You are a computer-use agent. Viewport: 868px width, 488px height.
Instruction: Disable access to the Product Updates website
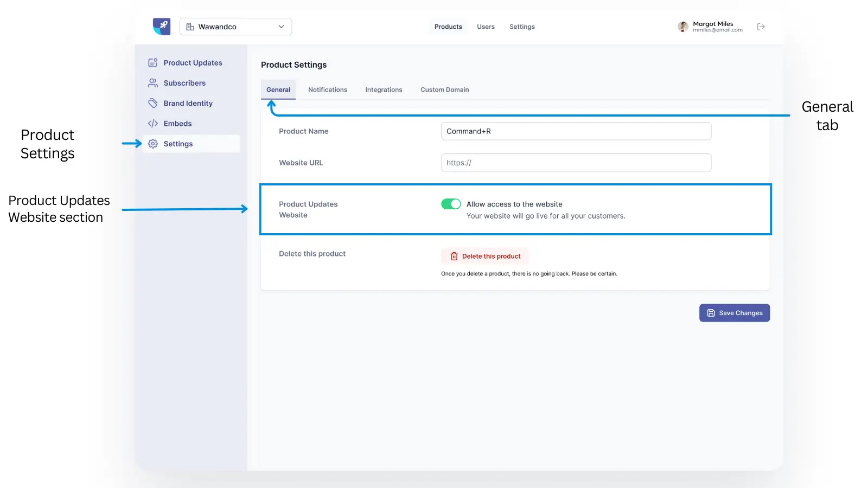[x=450, y=204]
